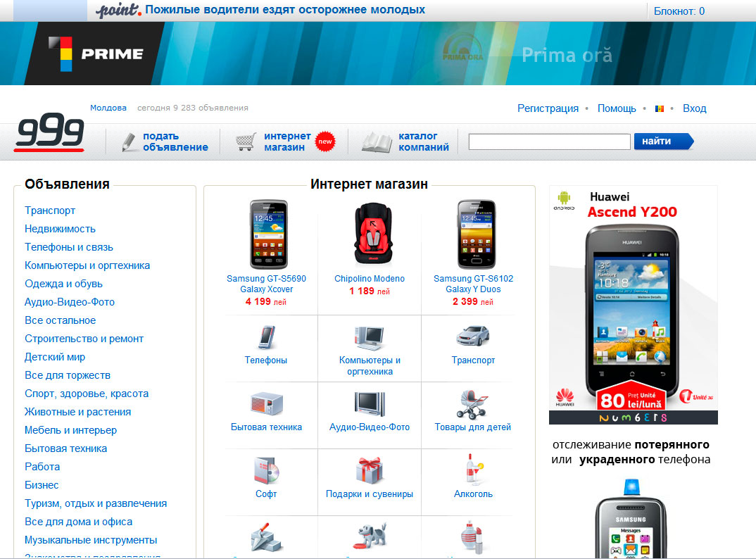This screenshot has height=559, width=756.
Task: Open Samsung GT-S5690 Galaxy Xcover product image
Action: pos(269,234)
